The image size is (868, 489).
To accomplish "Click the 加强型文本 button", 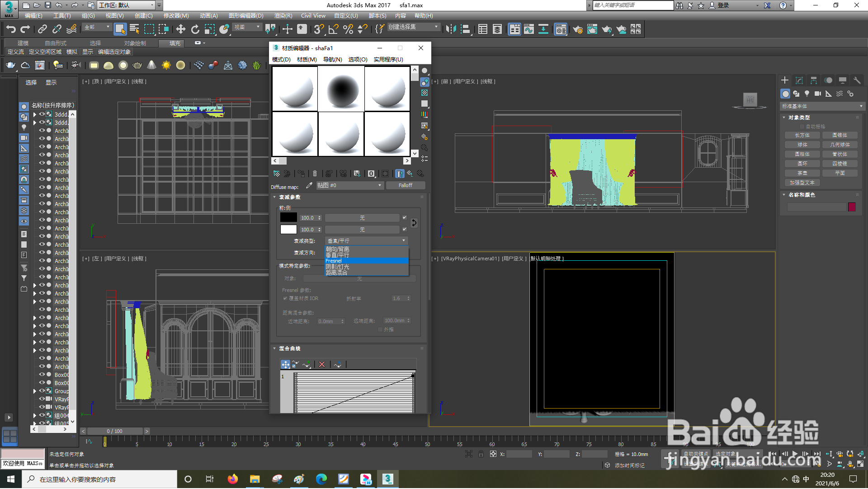I will (802, 183).
